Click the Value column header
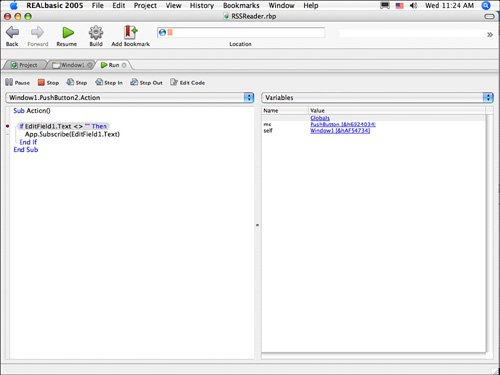The height and width of the screenshot is (375, 500). [397, 110]
